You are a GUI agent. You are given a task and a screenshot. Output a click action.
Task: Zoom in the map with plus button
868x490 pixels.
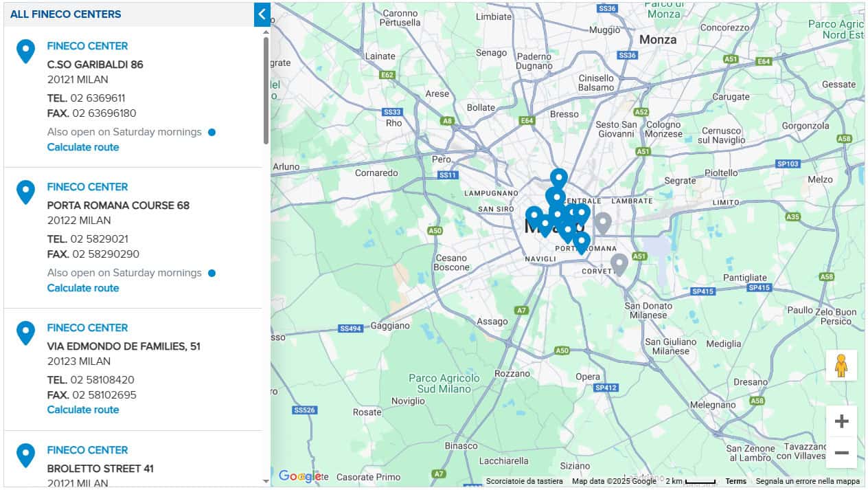[x=841, y=421]
